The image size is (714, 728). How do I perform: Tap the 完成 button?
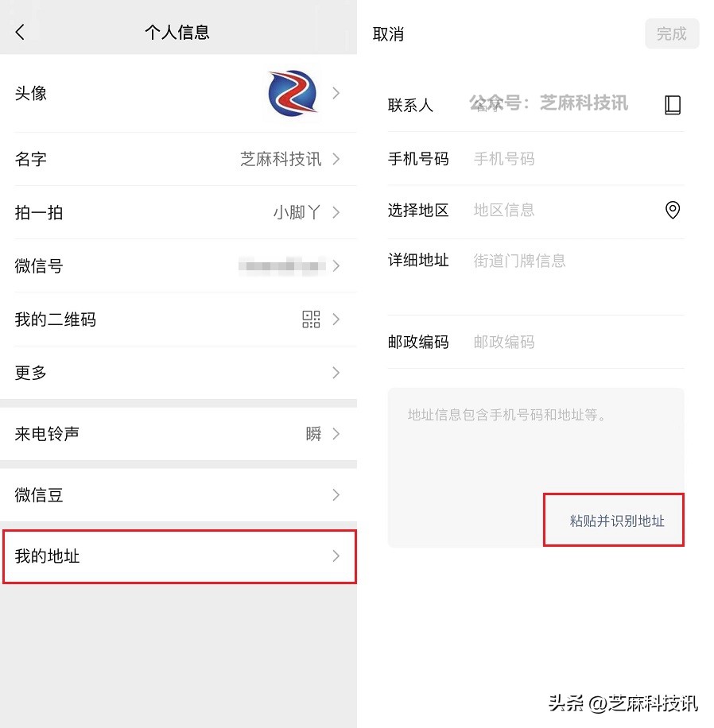(672, 33)
